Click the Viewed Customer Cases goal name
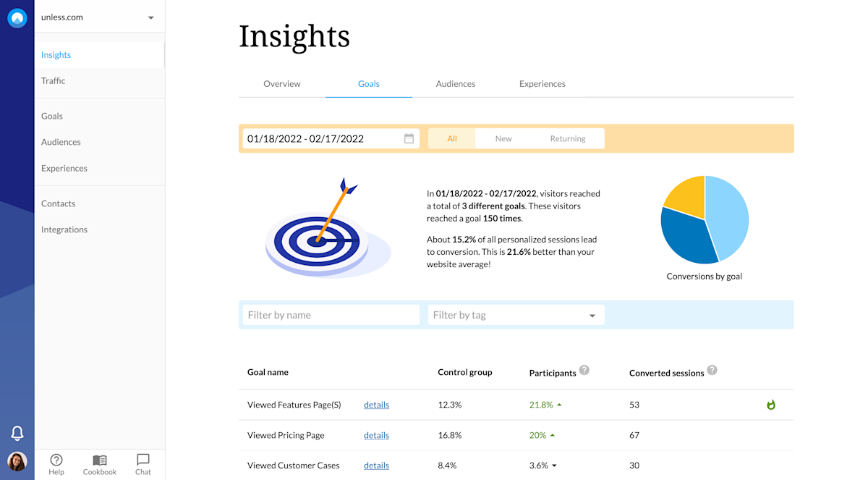Image resolution: width=868 pixels, height=480 pixels. click(x=293, y=466)
